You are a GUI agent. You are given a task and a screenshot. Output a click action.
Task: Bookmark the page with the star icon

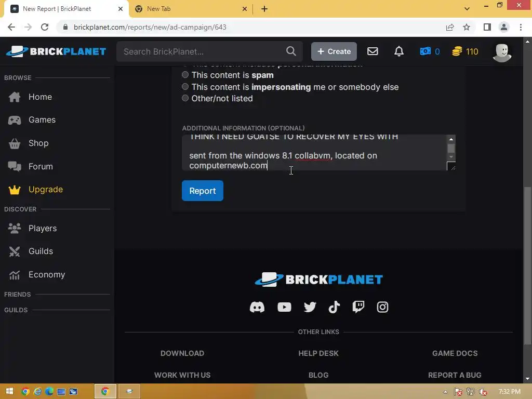(467, 27)
